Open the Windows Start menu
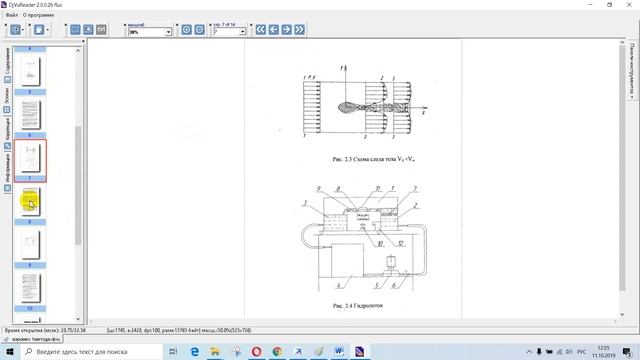The height and width of the screenshot is (360, 640). click(10, 351)
